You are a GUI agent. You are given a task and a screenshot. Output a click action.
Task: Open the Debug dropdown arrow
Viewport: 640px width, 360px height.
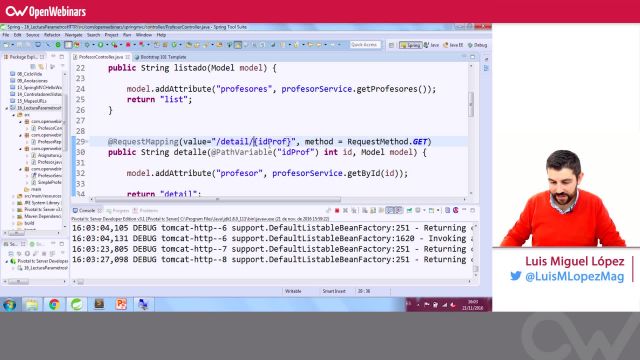pyautogui.click(x=93, y=45)
